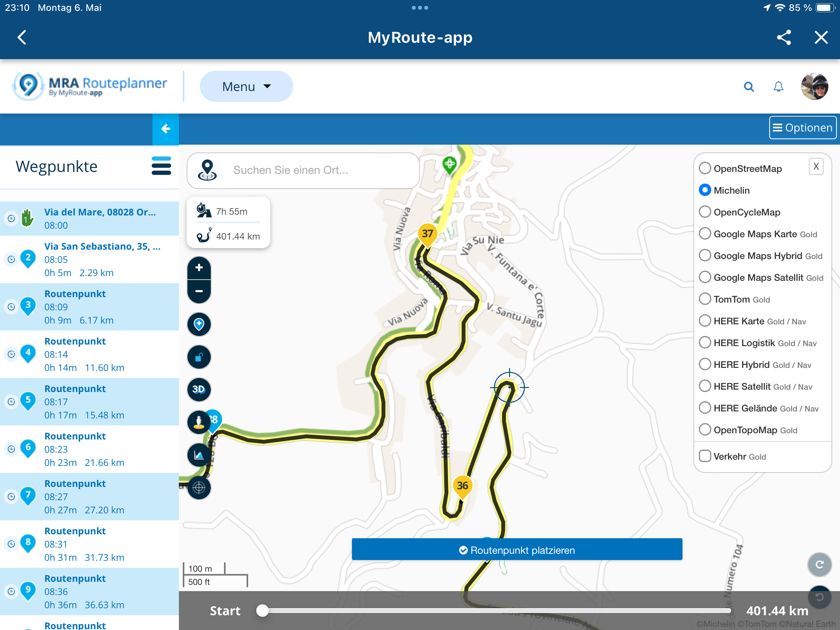The image size is (840, 630).
Task: Open the street view pegman tool
Action: [199, 422]
